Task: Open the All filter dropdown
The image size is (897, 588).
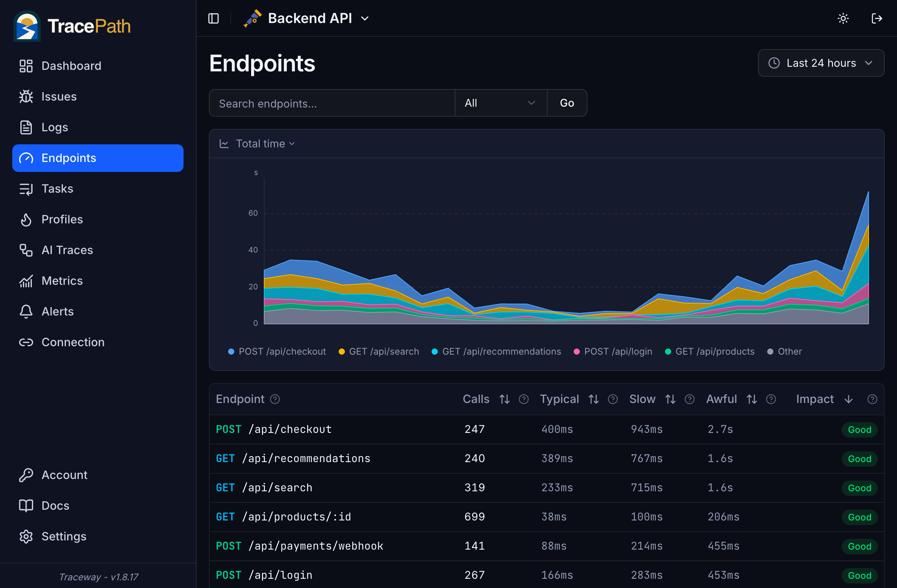Action: [x=501, y=103]
